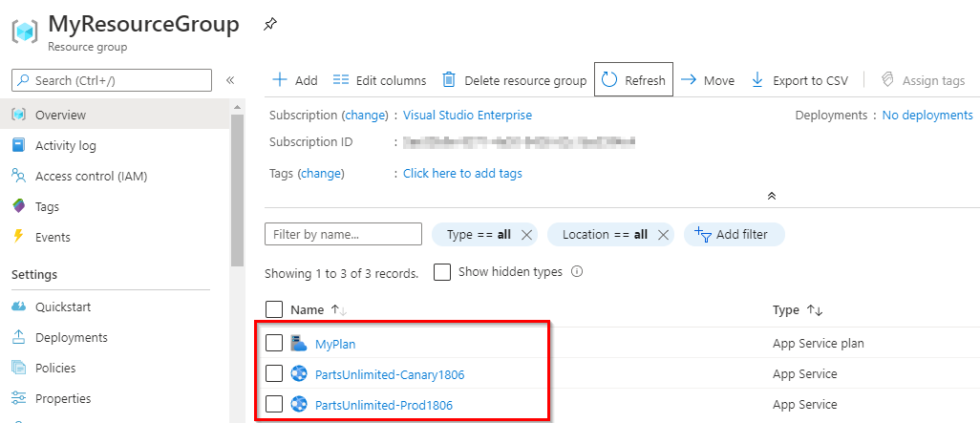Screen dimensions: 980x423
Task: Click the MyResourceGroup cube icon
Action: coord(25,32)
